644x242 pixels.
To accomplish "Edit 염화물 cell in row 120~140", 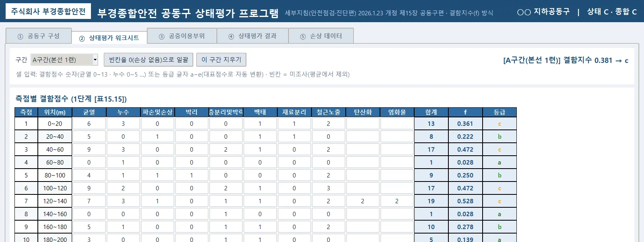I will tap(397, 201).
